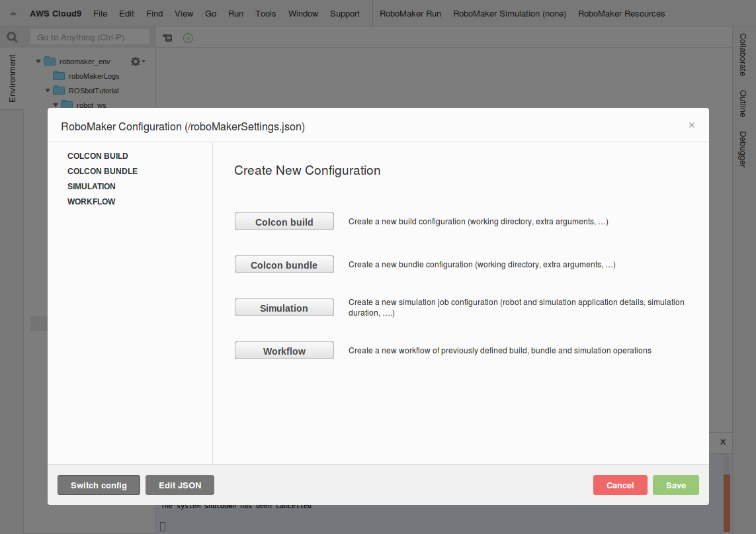Screen dimensions: 756x534
Task: Select the ROSbotTutorial folder
Action: pyautogui.click(x=93, y=91)
